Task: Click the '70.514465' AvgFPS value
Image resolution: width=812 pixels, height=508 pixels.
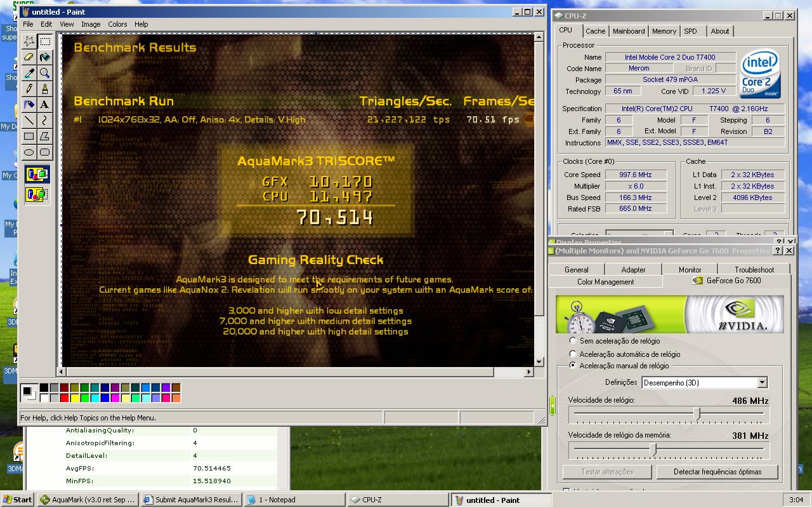Action: pyautogui.click(x=212, y=468)
